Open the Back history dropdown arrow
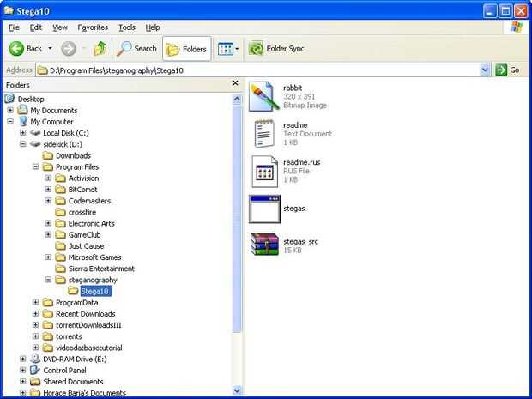The width and height of the screenshot is (532, 399). point(51,49)
